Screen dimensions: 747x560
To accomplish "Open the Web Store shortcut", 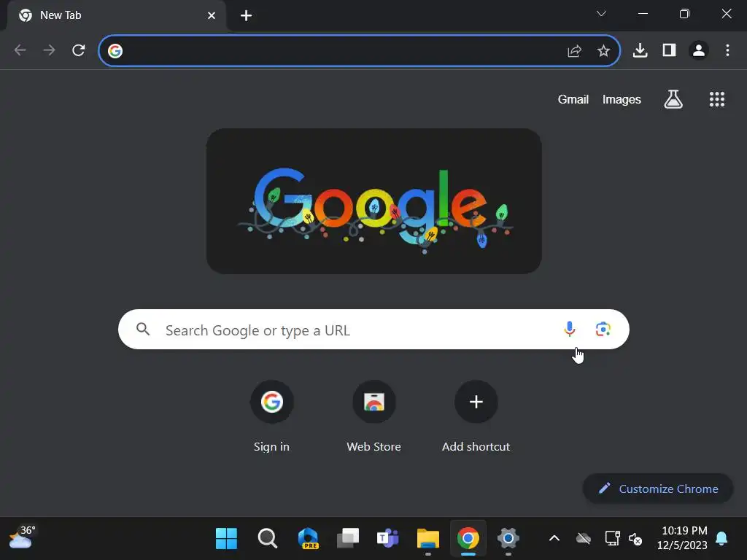I will [374, 416].
